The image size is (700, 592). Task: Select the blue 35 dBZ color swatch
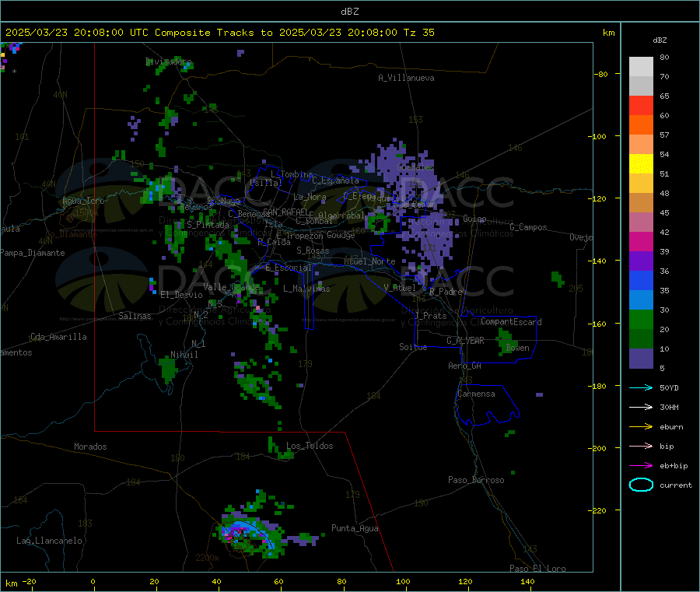tap(641, 280)
